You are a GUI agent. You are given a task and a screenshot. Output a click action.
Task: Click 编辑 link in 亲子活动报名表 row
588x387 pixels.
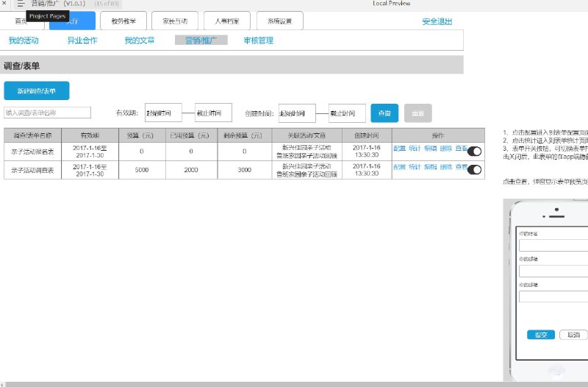click(x=431, y=149)
